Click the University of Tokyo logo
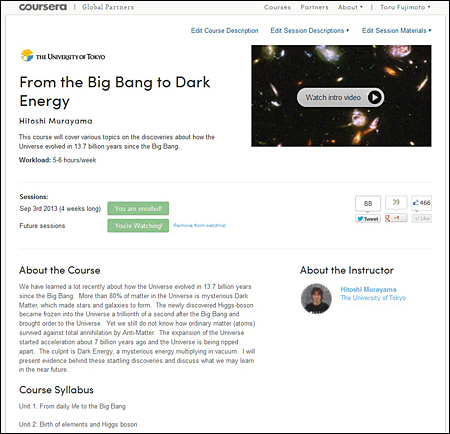Viewport: 450px width, 434px height. point(63,56)
